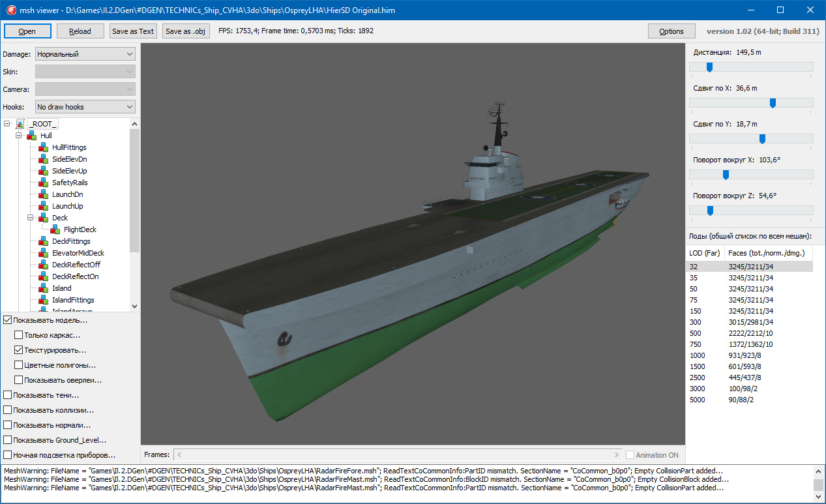Click the SafetyRails node icon
This screenshot has height=504, width=826.
pyautogui.click(x=44, y=183)
